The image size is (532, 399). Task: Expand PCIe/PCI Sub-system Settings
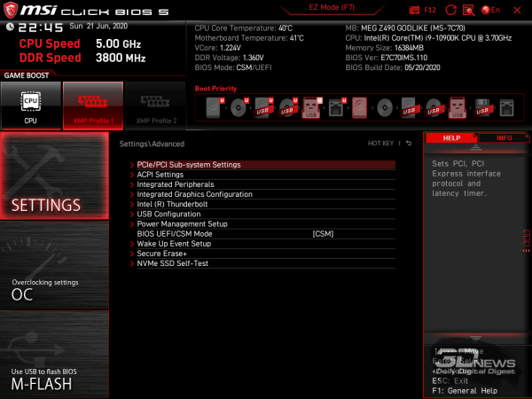point(189,165)
